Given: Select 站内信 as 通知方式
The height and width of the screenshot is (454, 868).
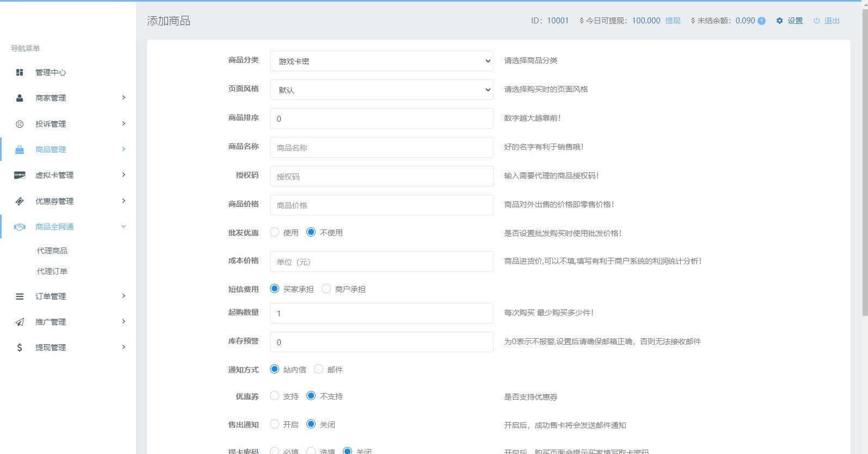Looking at the screenshot, I should click(x=274, y=369).
